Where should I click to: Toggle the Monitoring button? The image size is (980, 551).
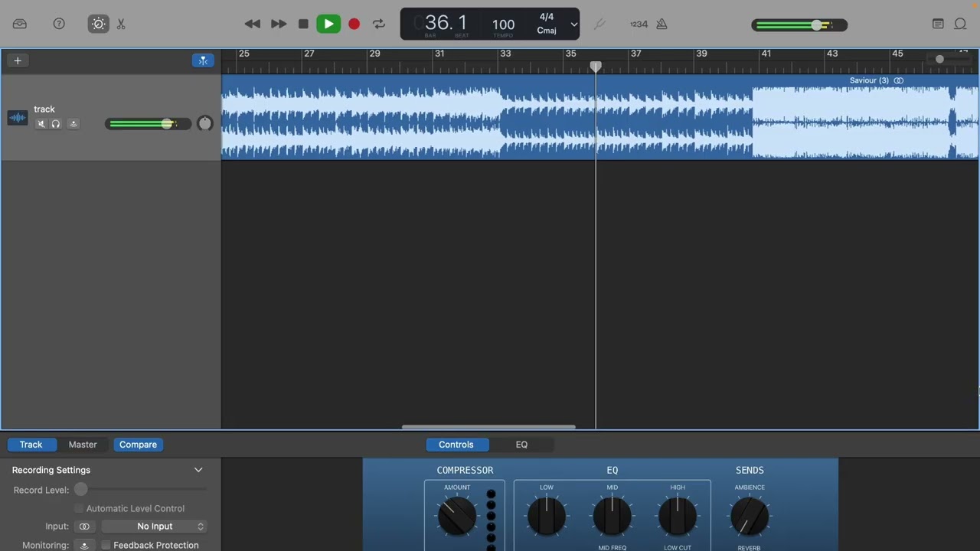pos(84,545)
